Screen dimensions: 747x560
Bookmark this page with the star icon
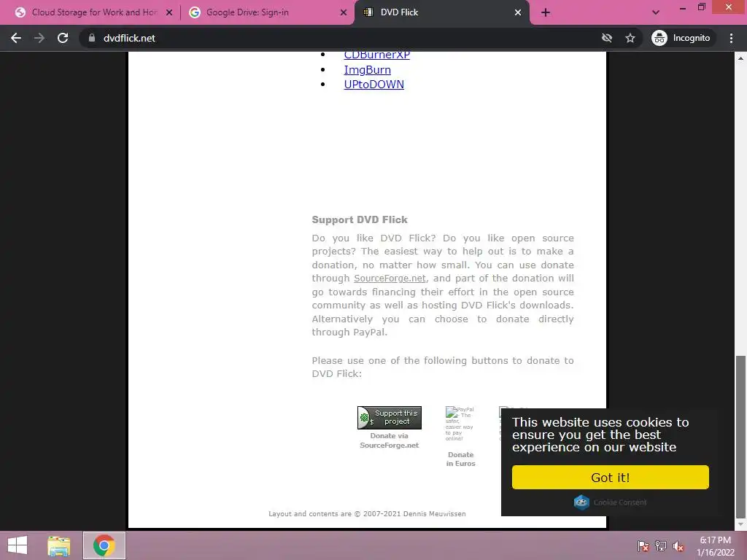(630, 38)
